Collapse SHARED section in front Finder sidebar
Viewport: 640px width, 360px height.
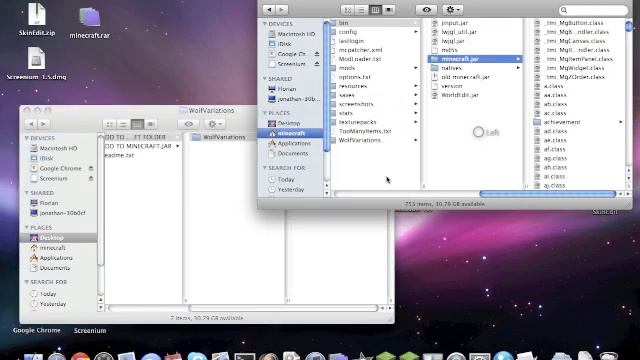(265, 78)
